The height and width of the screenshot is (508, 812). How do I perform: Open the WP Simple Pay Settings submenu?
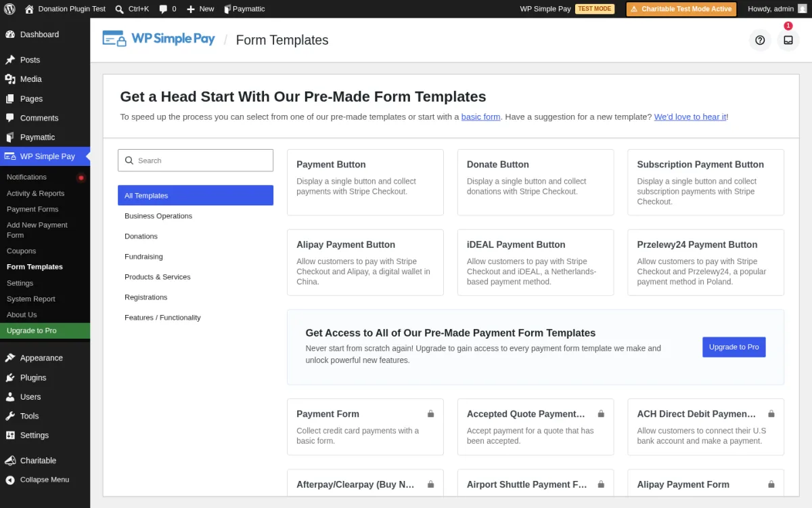point(45,283)
